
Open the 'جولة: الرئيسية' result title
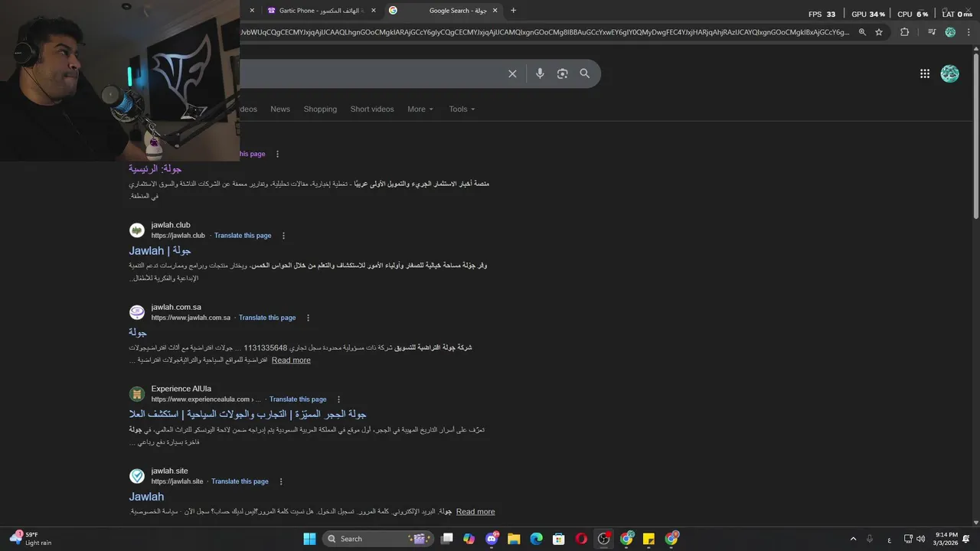click(155, 168)
